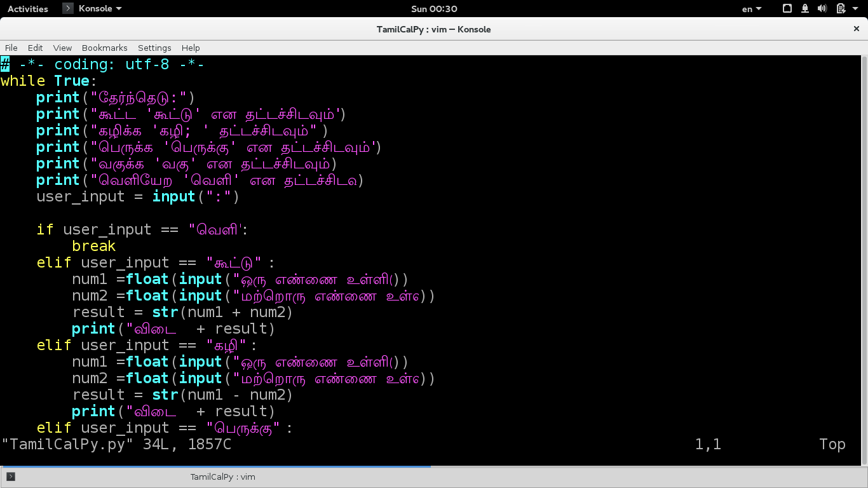Switch to the TamilCalPy : vim tab
The height and width of the screenshot is (488, 868).
tap(222, 477)
